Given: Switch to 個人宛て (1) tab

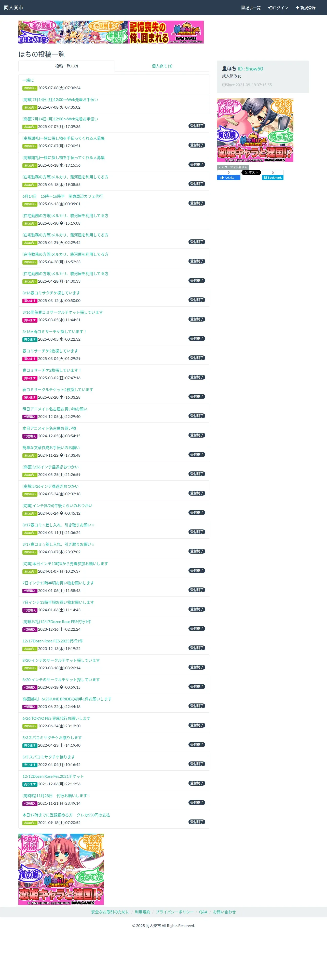Looking at the screenshot, I should 162,66.
